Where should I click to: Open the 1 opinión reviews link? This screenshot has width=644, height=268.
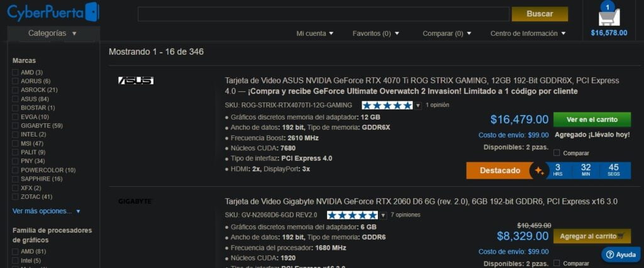coord(438,105)
